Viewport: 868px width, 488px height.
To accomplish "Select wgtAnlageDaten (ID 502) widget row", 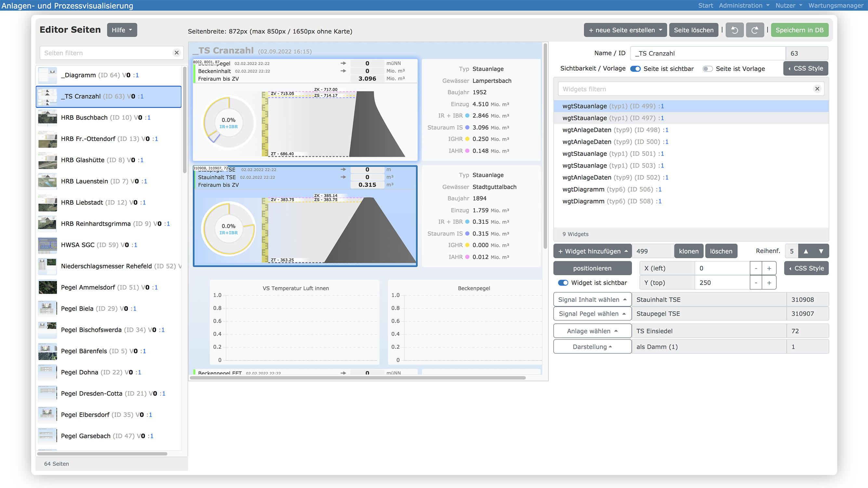I will click(691, 177).
